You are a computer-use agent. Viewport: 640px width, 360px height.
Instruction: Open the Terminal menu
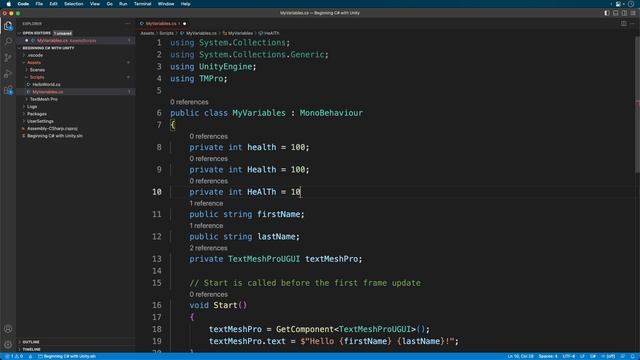(x=142, y=4)
